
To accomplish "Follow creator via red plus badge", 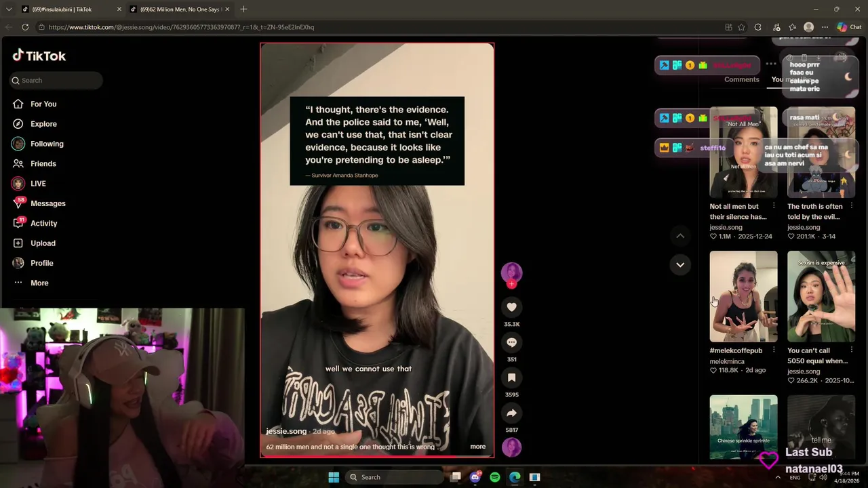I will 511,284.
